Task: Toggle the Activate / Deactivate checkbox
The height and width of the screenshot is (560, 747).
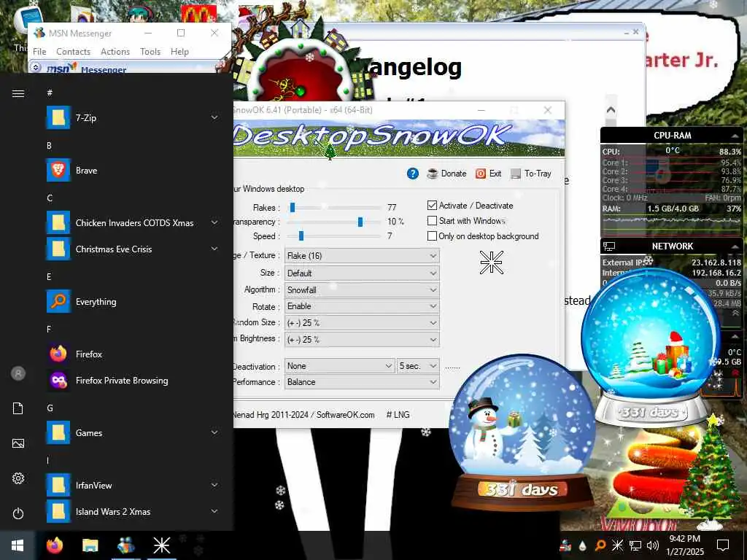Action: [x=432, y=205]
